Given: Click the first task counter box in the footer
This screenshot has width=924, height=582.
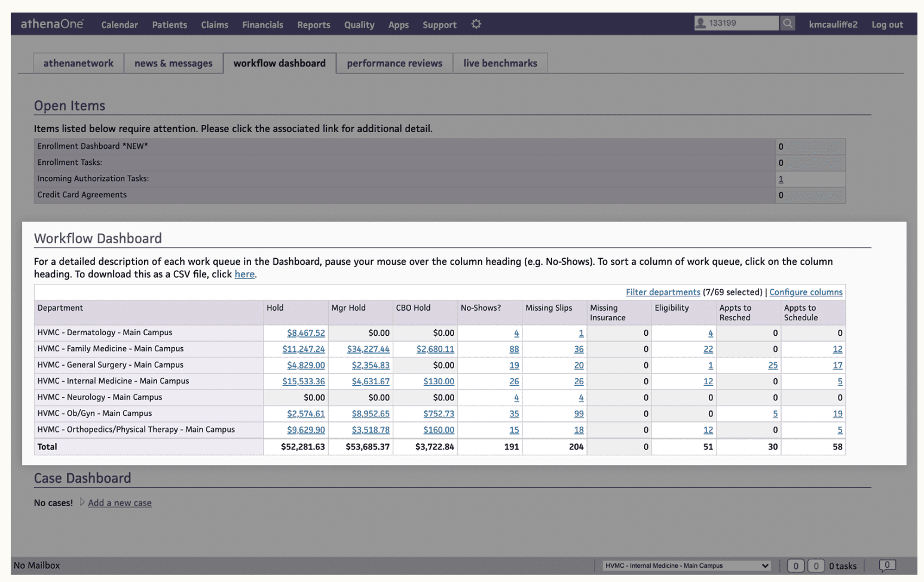Looking at the screenshot, I should point(795,566).
